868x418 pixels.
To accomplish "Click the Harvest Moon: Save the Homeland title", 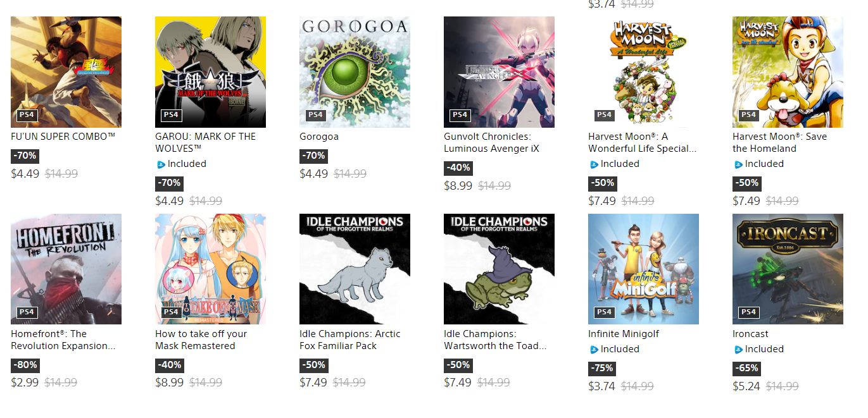I will point(780,142).
